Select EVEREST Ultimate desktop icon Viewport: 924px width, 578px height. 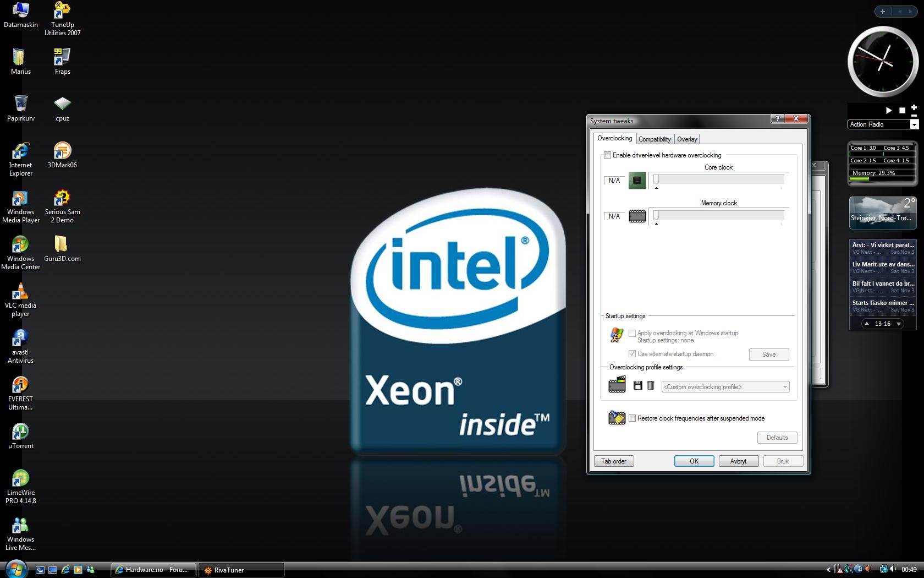[20, 393]
